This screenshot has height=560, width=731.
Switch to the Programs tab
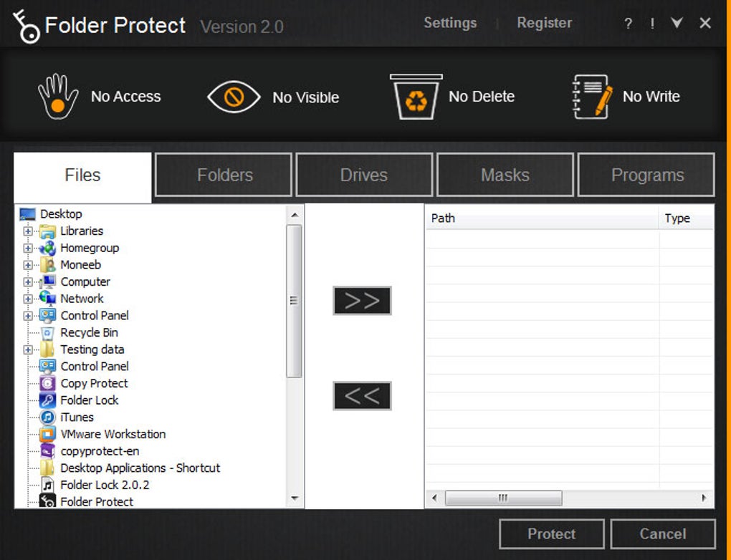pyautogui.click(x=646, y=175)
